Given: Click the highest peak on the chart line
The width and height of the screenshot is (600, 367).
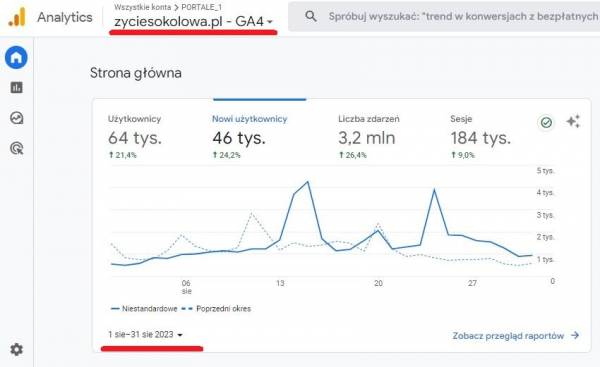Looking at the screenshot, I should tap(308, 182).
